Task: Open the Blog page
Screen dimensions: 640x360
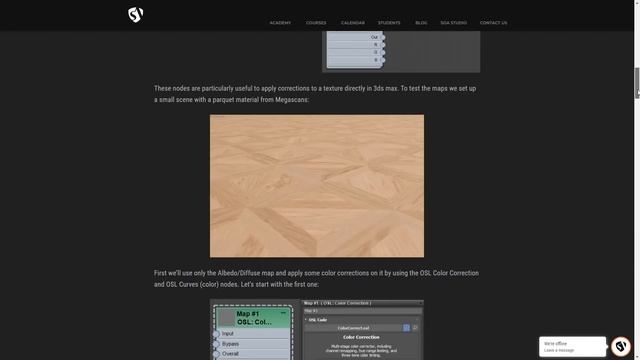Action: click(421, 23)
